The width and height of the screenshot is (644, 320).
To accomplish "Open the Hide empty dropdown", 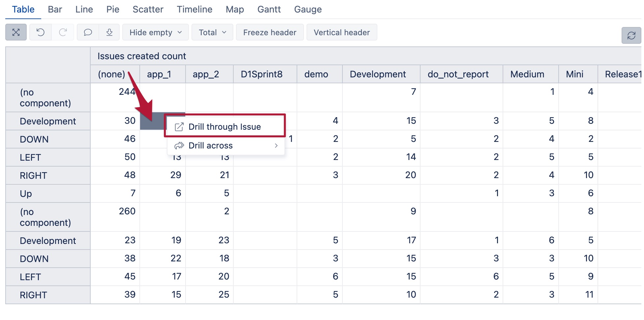I will tap(155, 32).
